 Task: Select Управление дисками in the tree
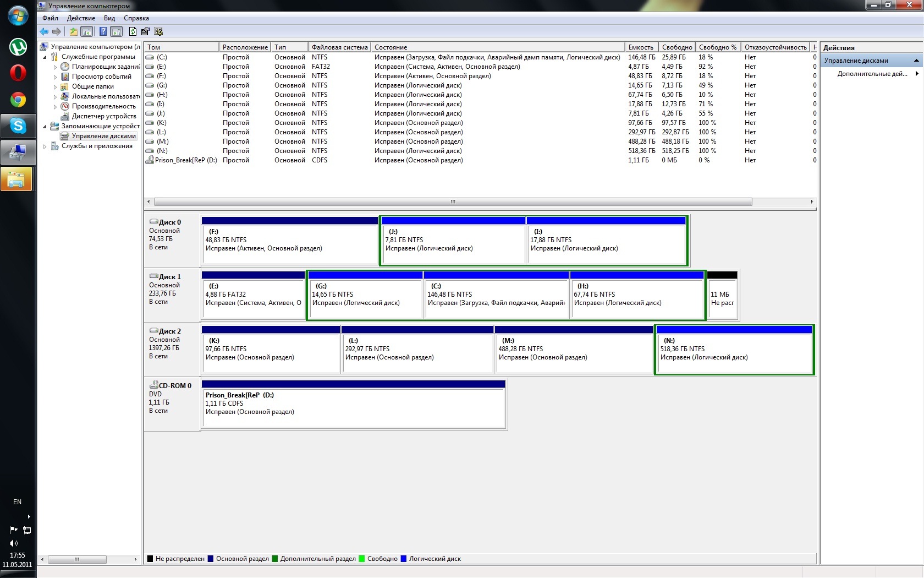103,136
